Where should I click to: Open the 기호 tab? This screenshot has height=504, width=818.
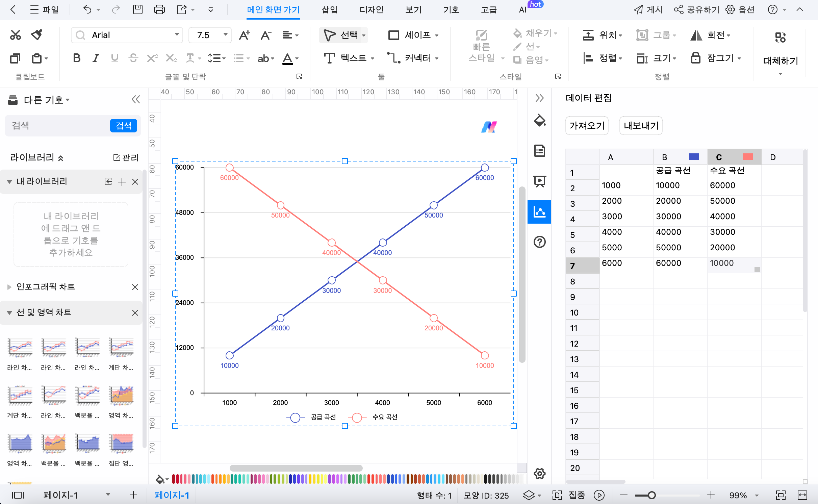451,9
